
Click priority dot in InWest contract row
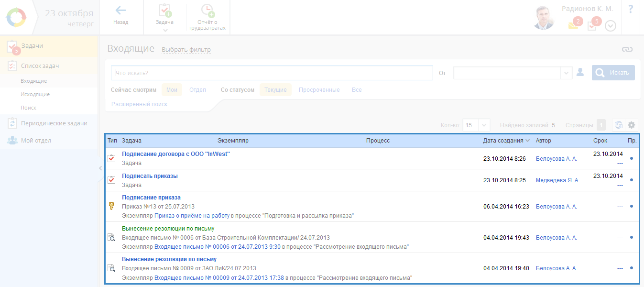pos(632,158)
